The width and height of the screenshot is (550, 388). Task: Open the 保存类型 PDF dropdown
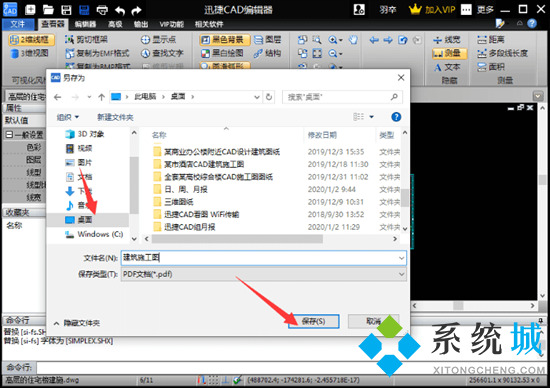point(263,274)
